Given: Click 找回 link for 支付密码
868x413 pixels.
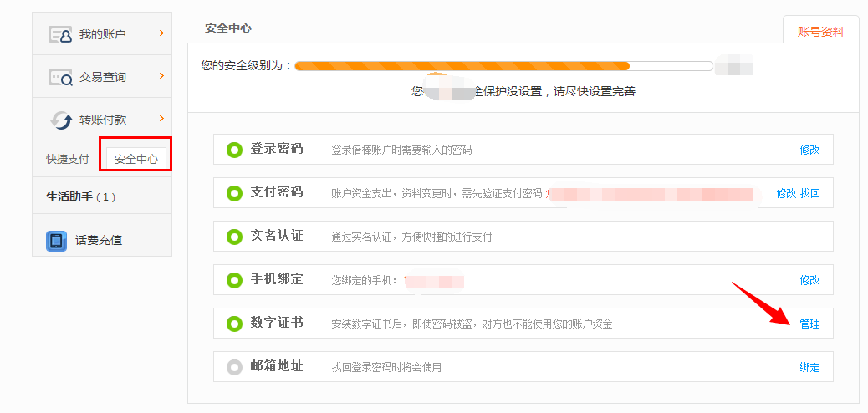Looking at the screenshot, I should [810, 193].
